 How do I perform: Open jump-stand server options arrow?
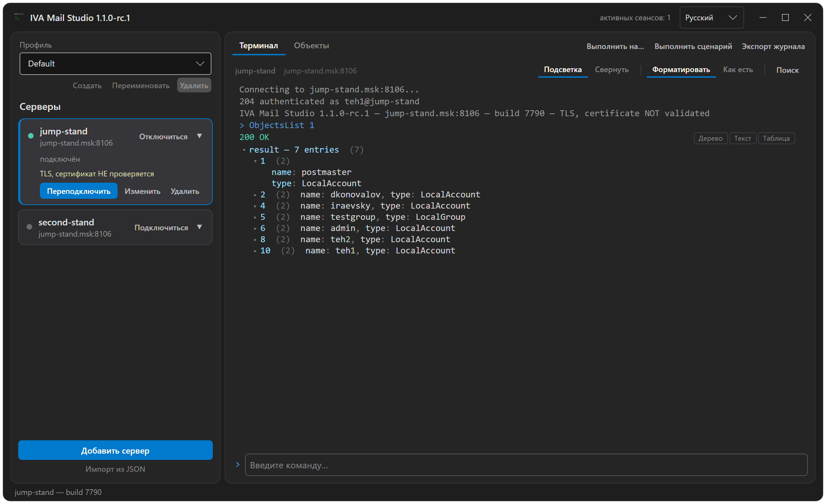[x=199, y=136]
